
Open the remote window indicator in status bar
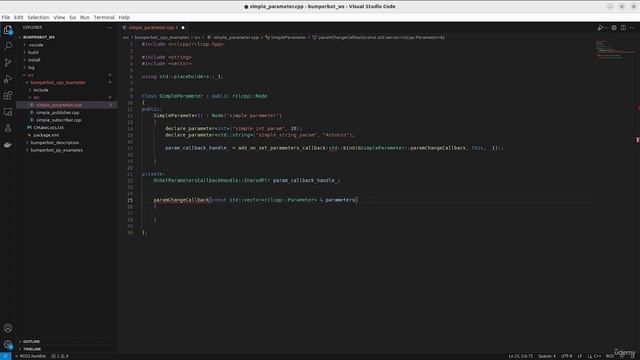coord(5,356)
